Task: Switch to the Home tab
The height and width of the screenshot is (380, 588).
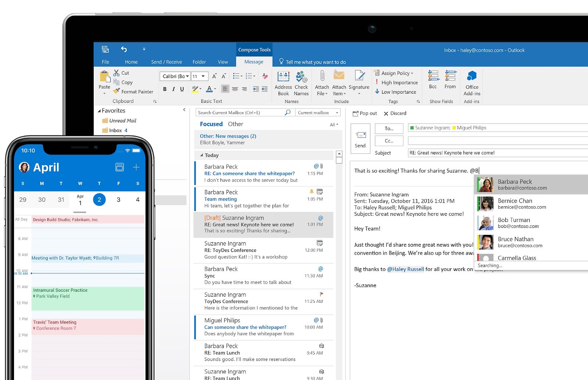Action: tap(131, 62)
